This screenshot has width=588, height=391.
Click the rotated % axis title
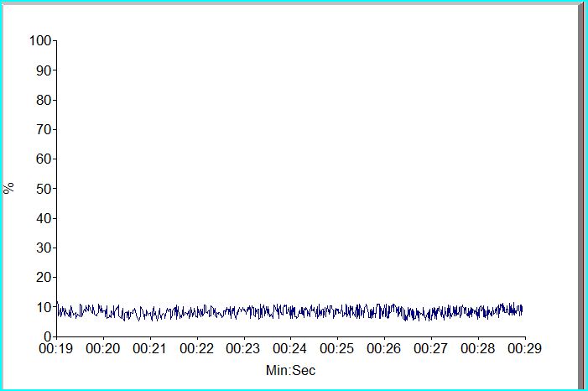click(x=8, y=188)
